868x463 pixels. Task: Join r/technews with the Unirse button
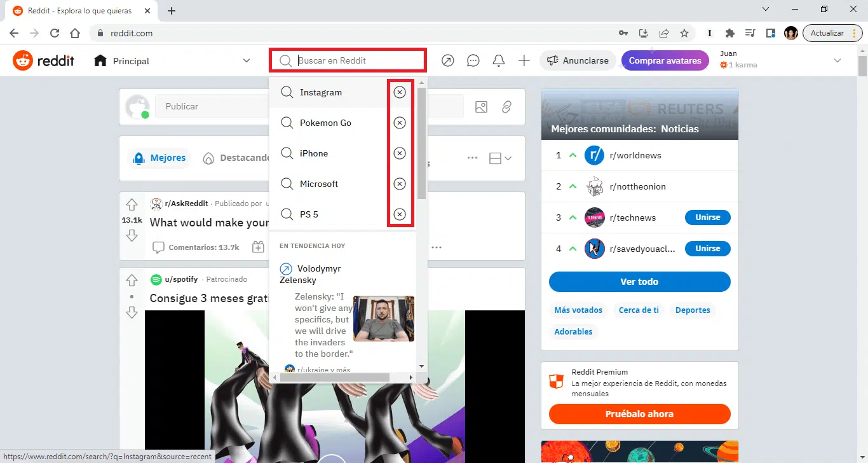[x=707, y=217]
